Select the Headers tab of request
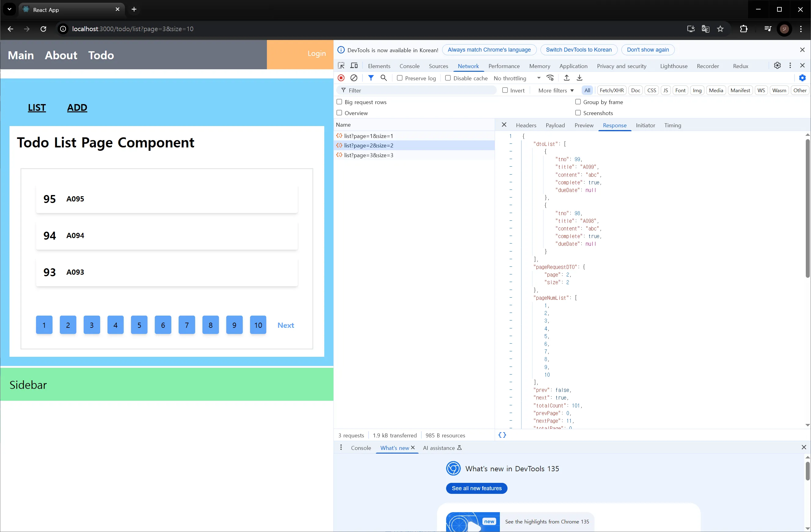 [526, 125]
